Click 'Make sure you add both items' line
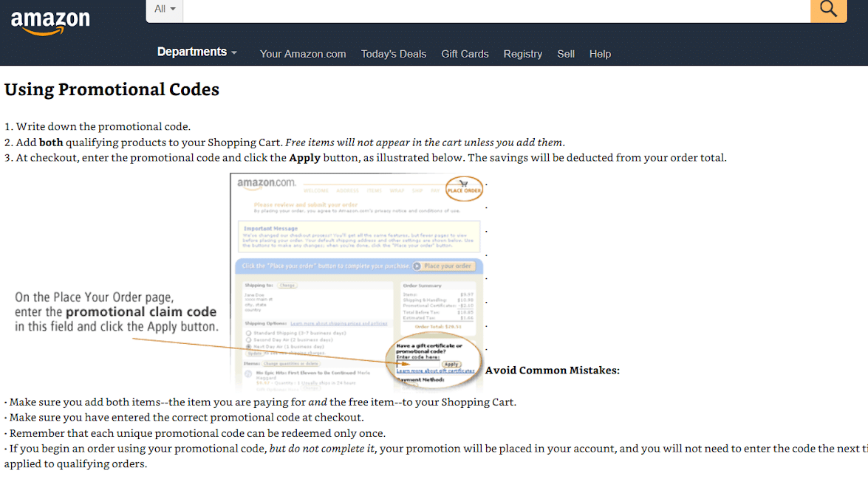The height and width of the screenshot is (479, 868). pyautogui.click(x=260, y=402)
